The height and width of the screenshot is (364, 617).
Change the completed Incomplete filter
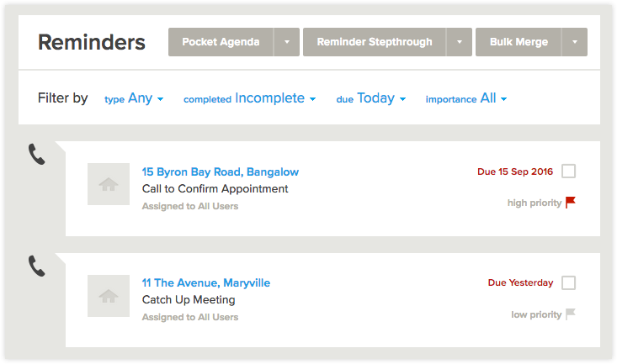(249, 98)
